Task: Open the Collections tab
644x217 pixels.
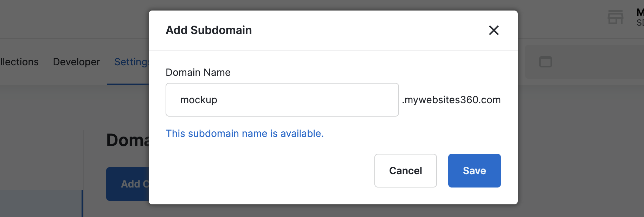Action: (x=19, y=62)
